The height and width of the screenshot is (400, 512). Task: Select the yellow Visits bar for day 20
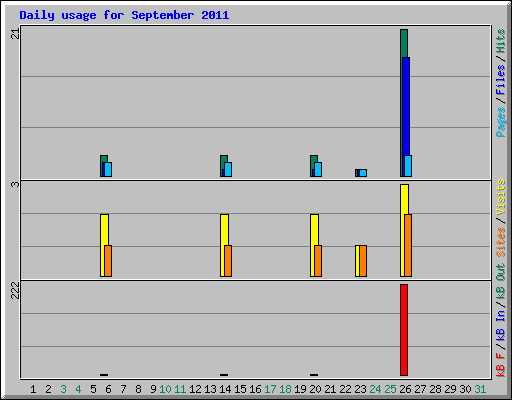pos(314,230)
